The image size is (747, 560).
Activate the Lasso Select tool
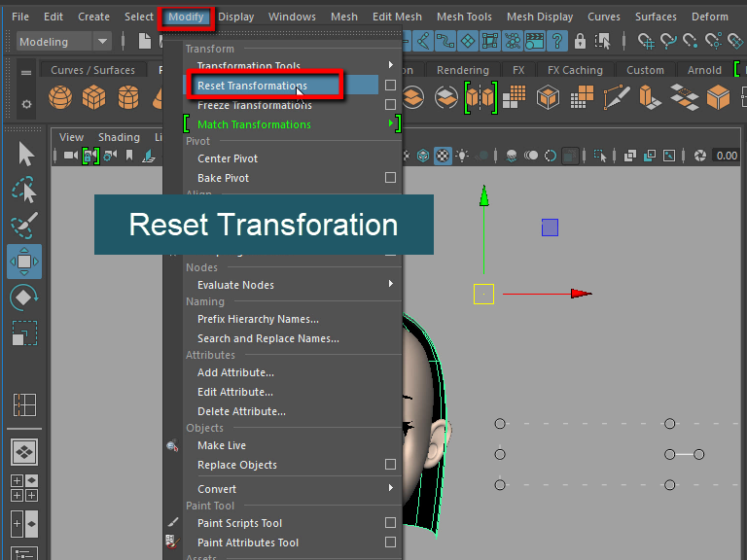tap(24, 191)
